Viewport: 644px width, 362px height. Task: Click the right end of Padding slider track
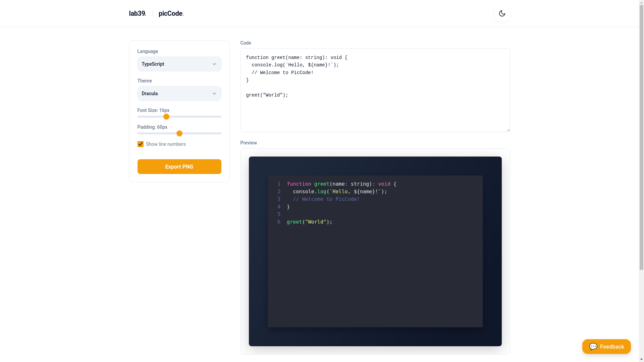point(220,133)
